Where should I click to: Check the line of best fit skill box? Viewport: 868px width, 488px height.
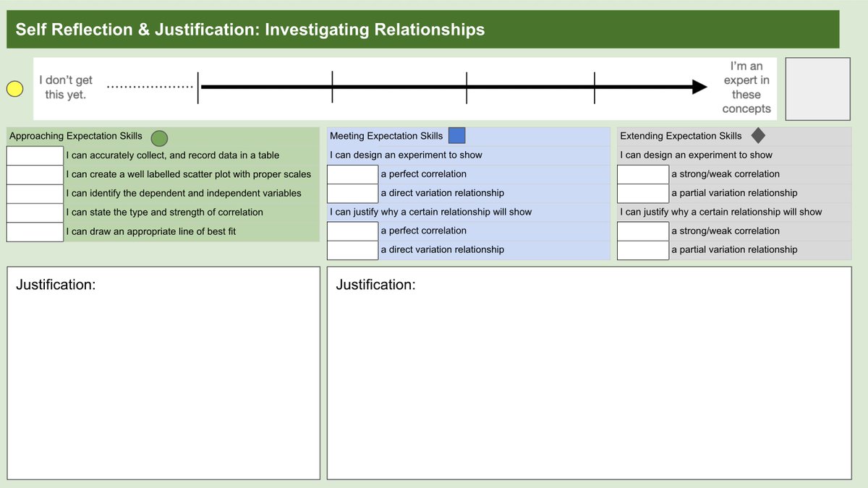pyautogui.click(x=34, y=231)
